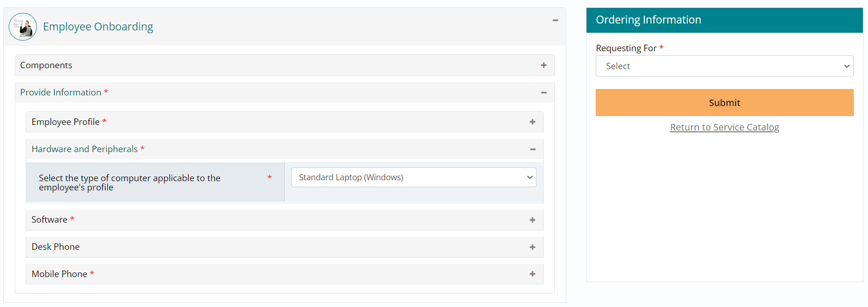Expand Employee Profile with plus icon
This screenshot has width=868, height=307.
click(532, 122)
